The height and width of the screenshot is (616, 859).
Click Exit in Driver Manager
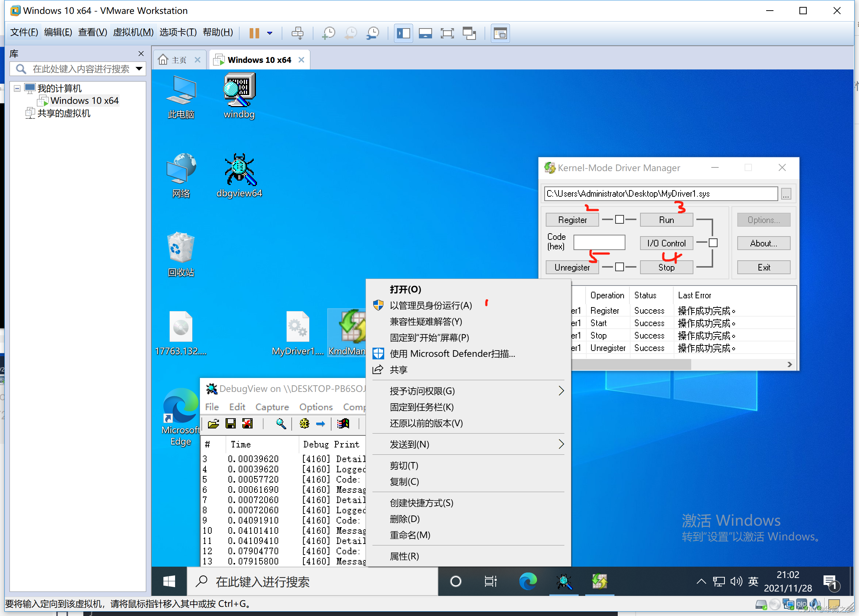pos(764,268)
